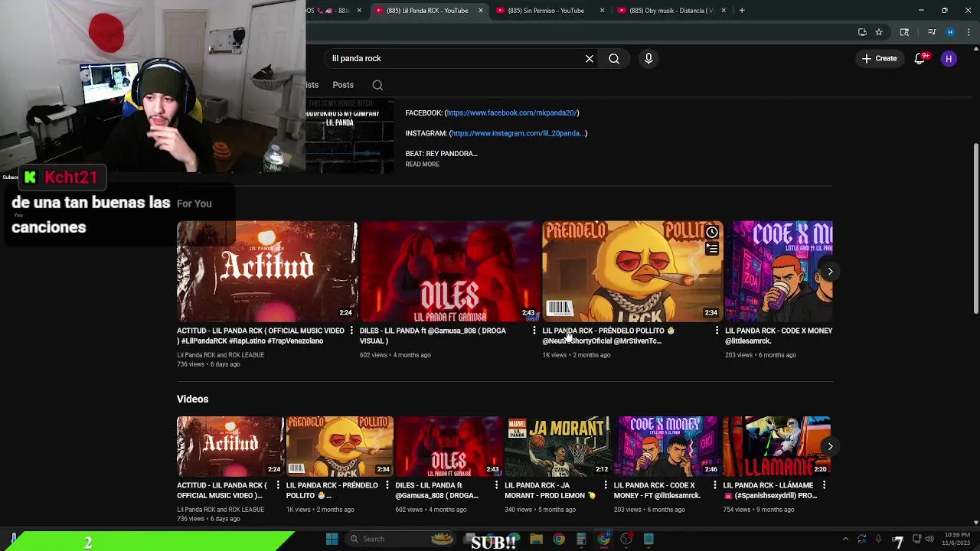Bookmark this page with star icon
Image resolution: width=980 pixels, height=551 pixels.
point(879,32)
